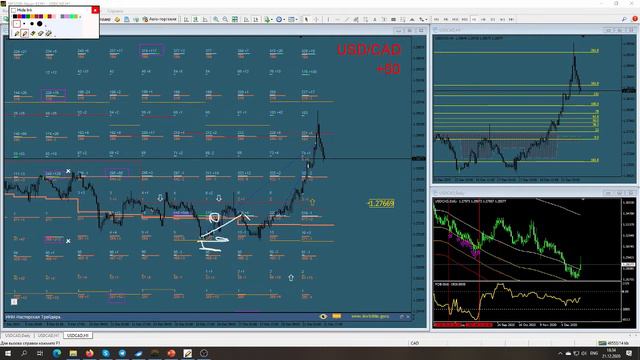The width and height of the screenshot is (640, 360).
Task: Close the ink panel with red X
Action: point(95,10)
